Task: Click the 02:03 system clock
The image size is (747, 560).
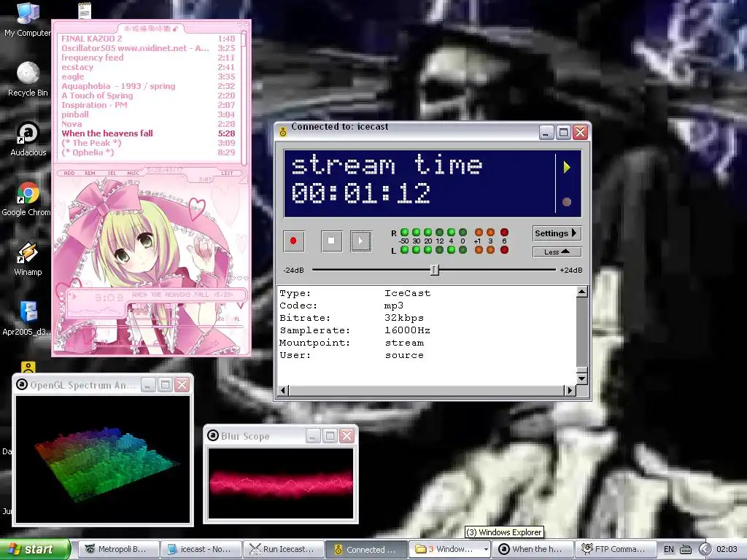Action: 727,550
